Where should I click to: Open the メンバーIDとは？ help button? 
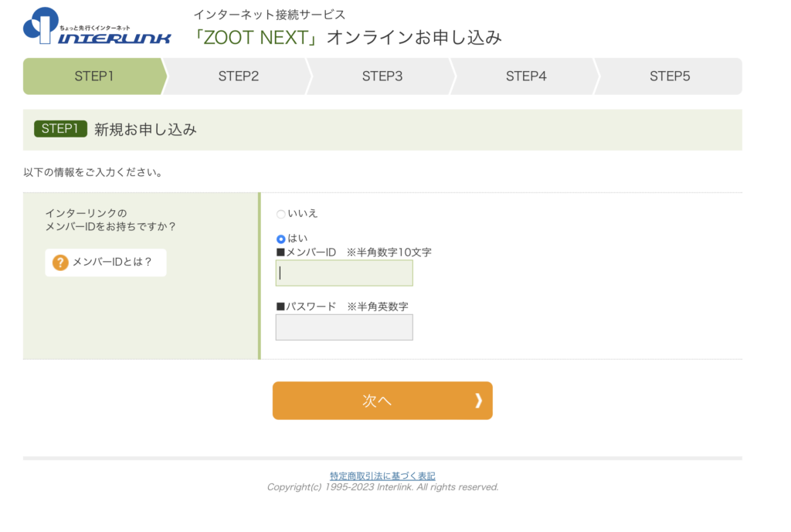[105, 263]
